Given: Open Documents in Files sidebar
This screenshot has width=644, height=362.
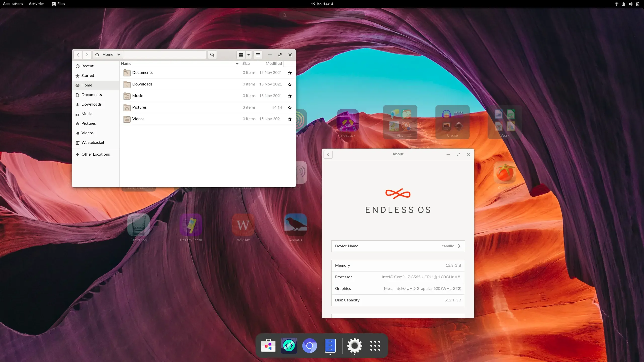Looking at the screenshot, I should [x=96, y=95].
